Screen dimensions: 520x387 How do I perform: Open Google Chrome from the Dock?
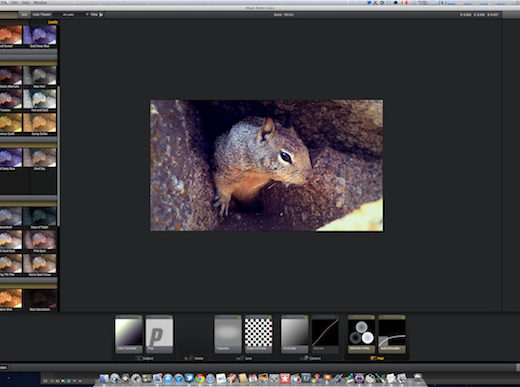(200, 378)
